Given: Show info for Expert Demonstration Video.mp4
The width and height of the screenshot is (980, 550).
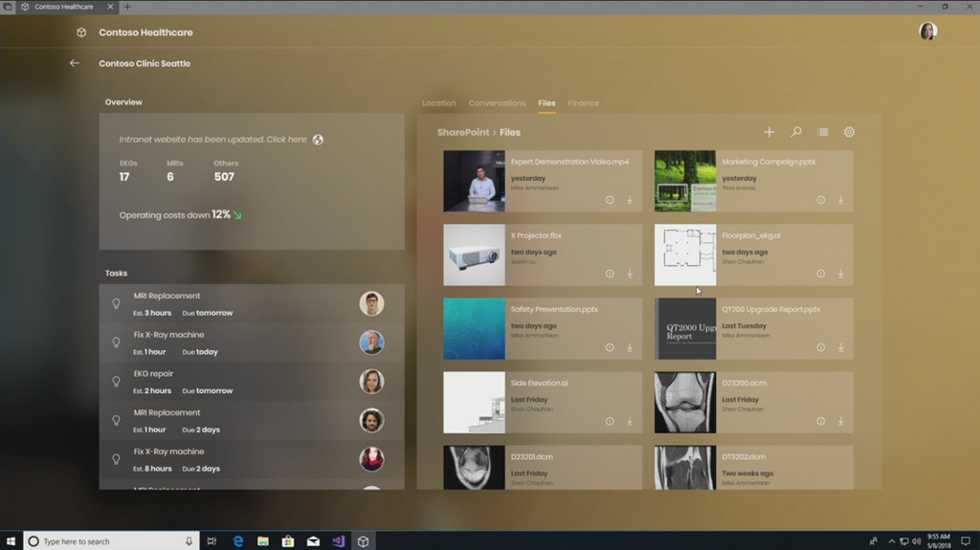Looking at the screenshot, I should (610, 200).
